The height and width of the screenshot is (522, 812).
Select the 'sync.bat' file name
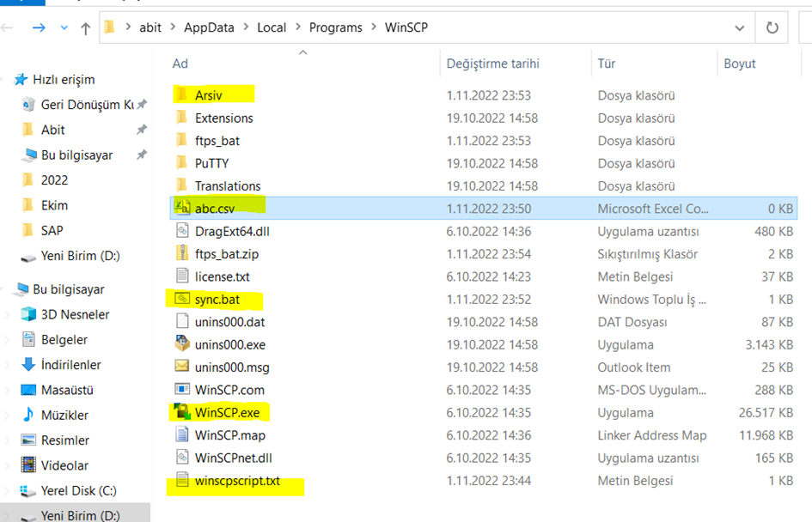click(x=217, y=299)
